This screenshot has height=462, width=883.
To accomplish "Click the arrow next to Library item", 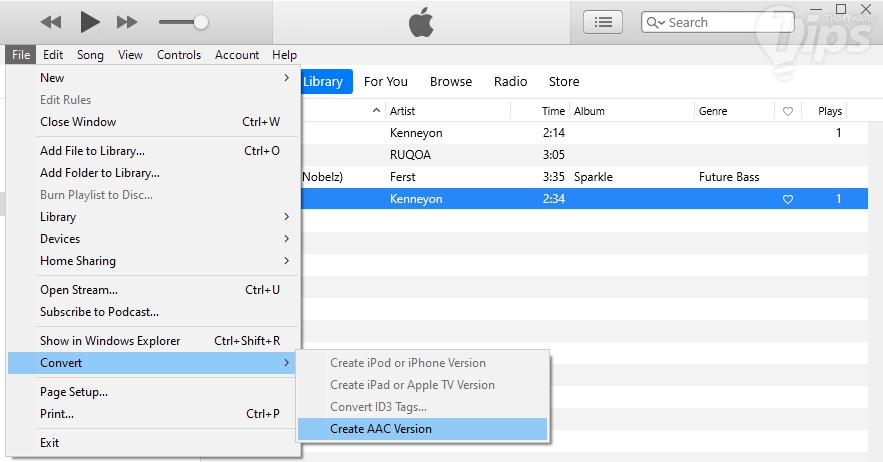I will tap(287, 217).
